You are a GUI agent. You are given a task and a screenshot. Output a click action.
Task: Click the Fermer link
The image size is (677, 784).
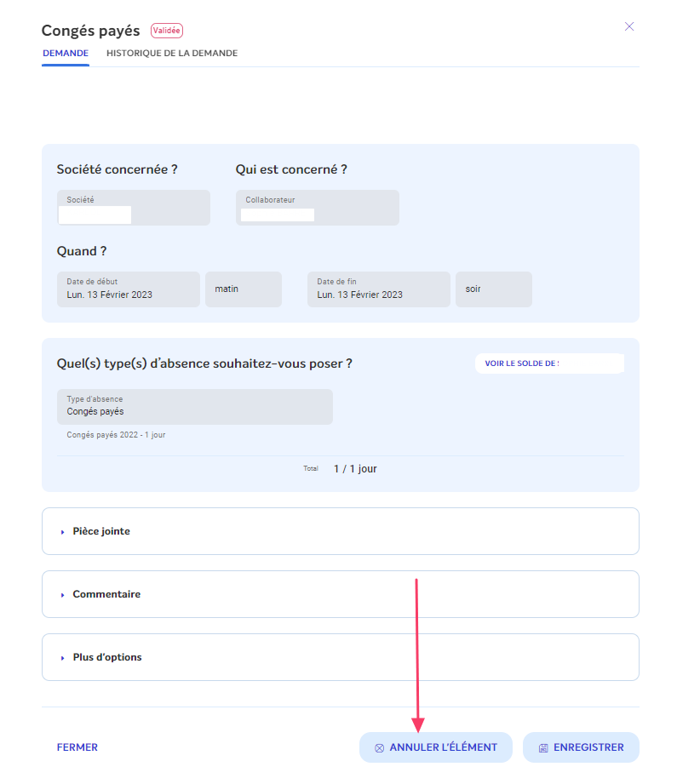coord(77,747)
